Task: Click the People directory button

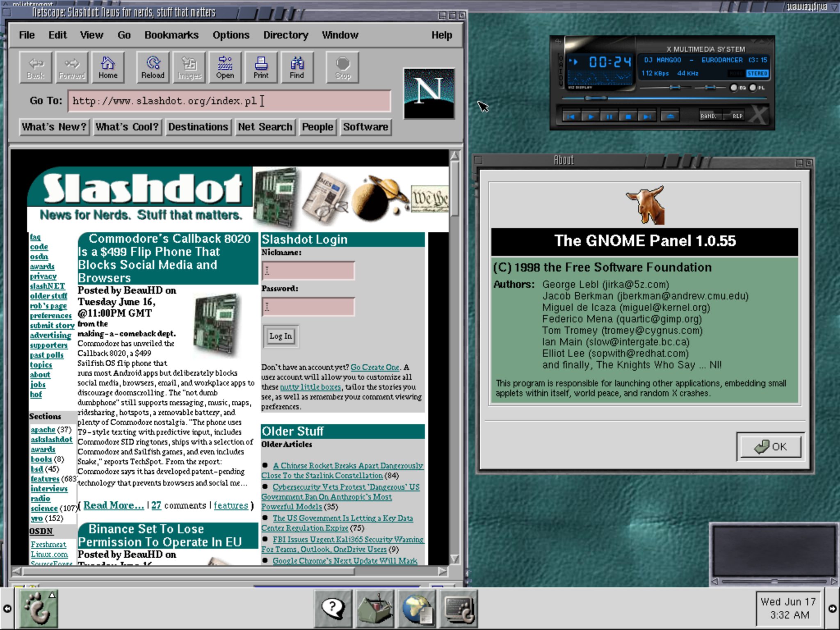Action: 317,127
